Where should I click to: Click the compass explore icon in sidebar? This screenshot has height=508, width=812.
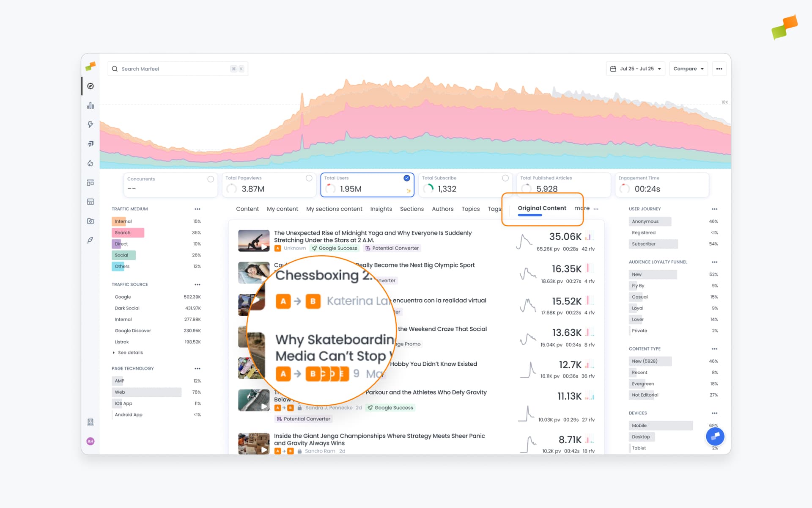(x=91, y=86)
